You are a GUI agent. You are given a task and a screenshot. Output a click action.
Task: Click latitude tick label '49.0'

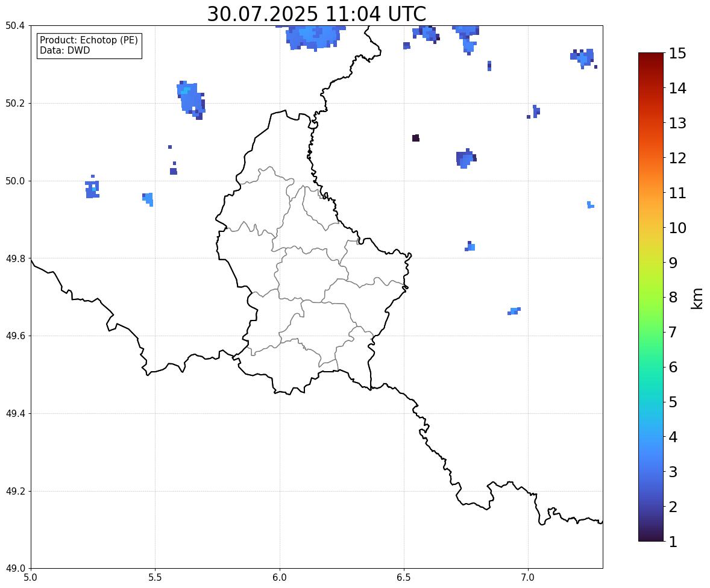coord(15,569)
